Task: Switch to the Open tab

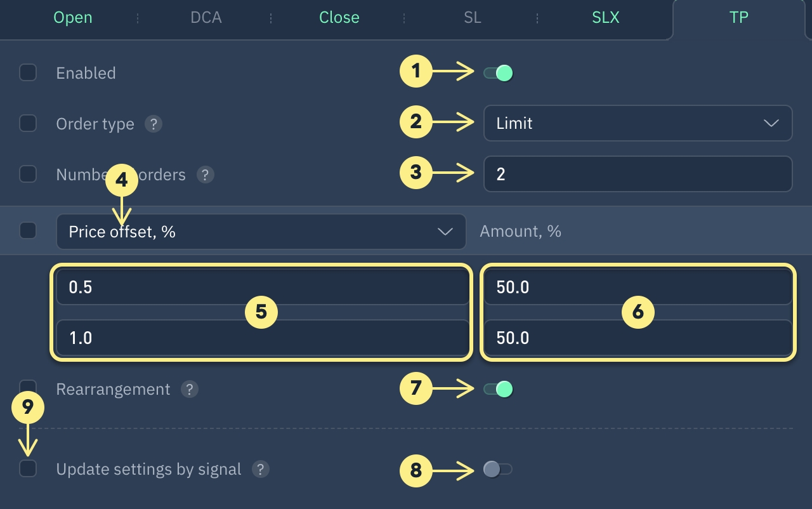Action: pyautogui.click(x=73, y=18)
